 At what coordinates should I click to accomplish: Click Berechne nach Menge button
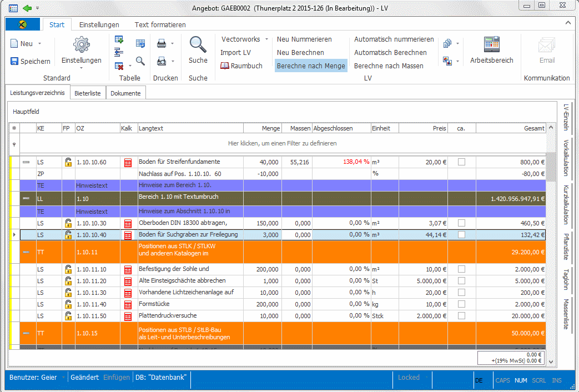point(311,66)
